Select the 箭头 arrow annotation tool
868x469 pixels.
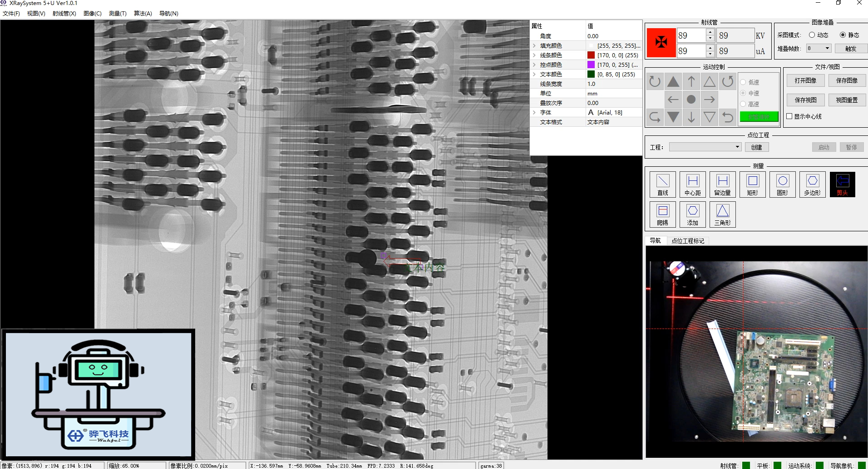[843, 185]
